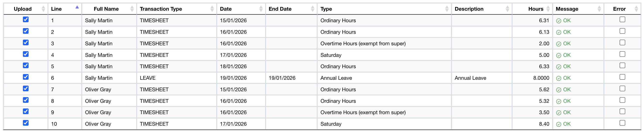Click sort arrows on Message column

[x=599, y=9]
